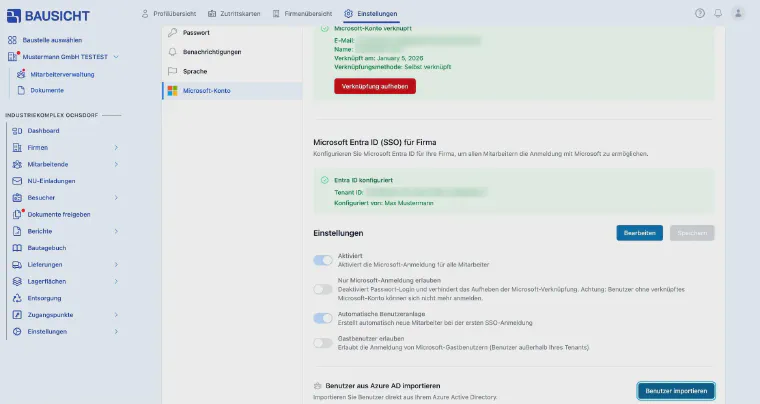Click the Firmen building icon
The width and height of the screenshot is (760, 404).
pos(17,147)
